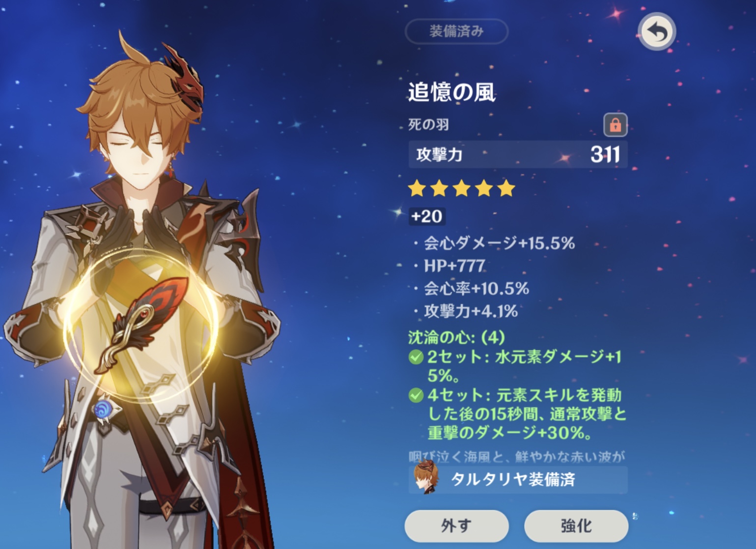Screen dimensions: 756x549
Task: Click the 追憶の風 artifact title
Action: click(452, 92)
